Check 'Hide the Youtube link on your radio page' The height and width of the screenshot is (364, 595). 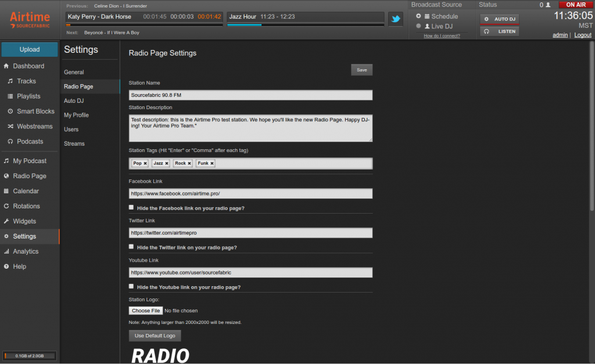point(131,286)
